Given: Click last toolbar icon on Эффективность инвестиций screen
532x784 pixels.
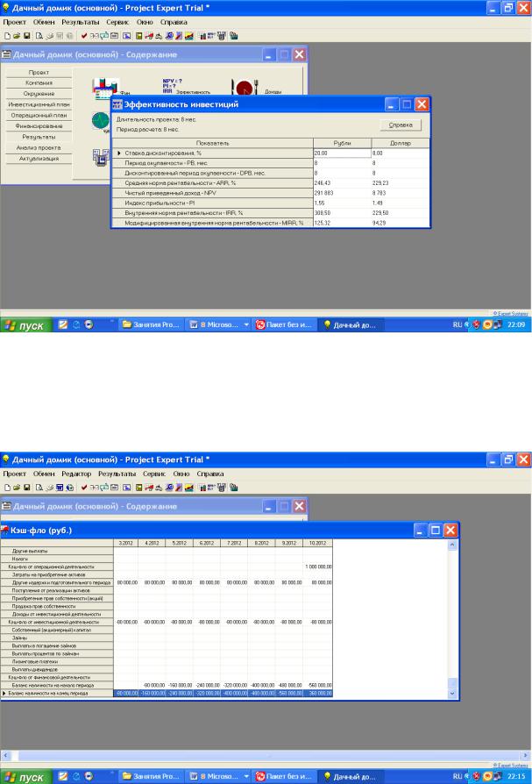Looking at the screenshot, I should tap(233, 36).
